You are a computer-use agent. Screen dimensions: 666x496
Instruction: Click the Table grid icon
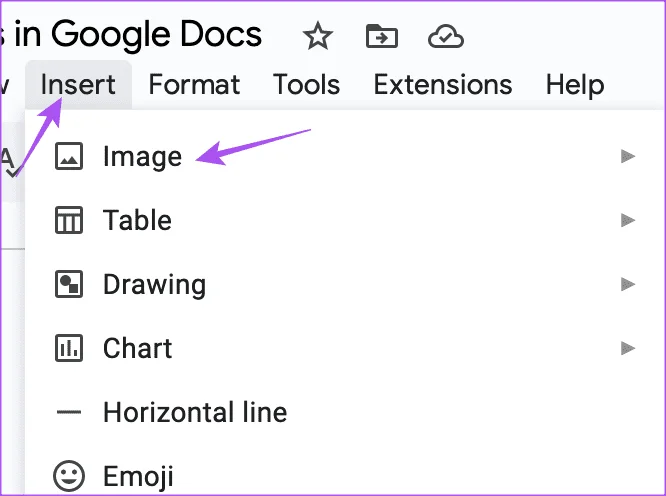tap(69, 220)
